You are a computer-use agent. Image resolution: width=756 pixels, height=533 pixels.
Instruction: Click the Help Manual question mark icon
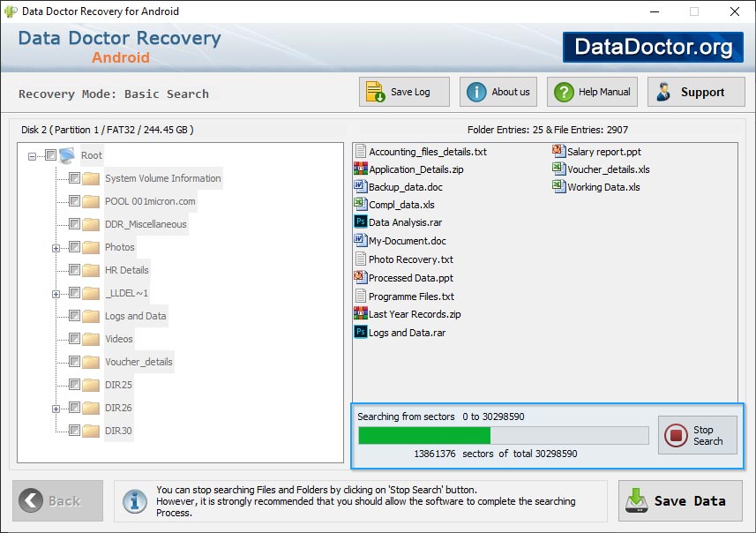pyautogui.click(x=564, y=92)
